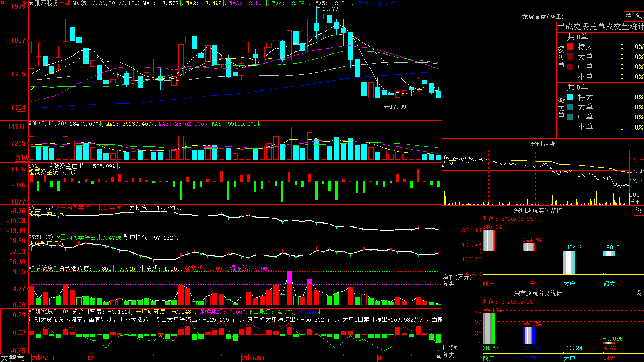Click the 17.09 low price label
The image size is (644, 362).
click(398, 107)
